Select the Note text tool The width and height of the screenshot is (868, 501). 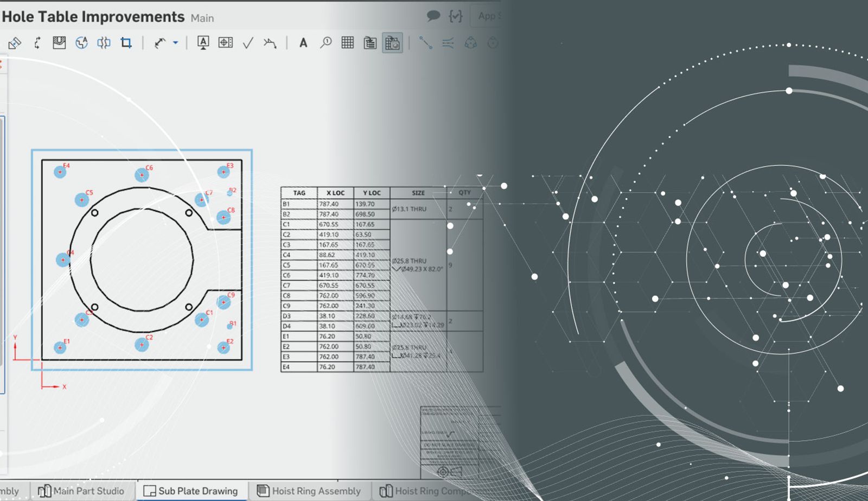coord(303,43)
